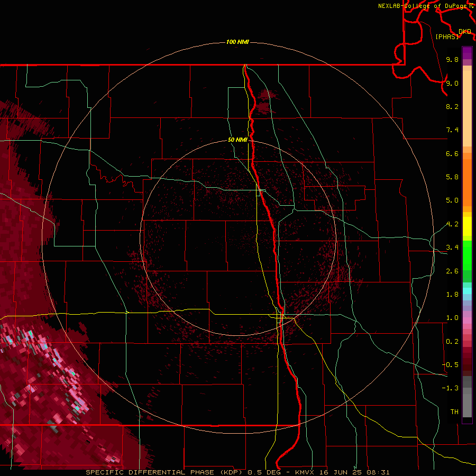Screen dimensions: 476x476
Task: Click the 100 NMI range ring label
Action: pos(237,42)
